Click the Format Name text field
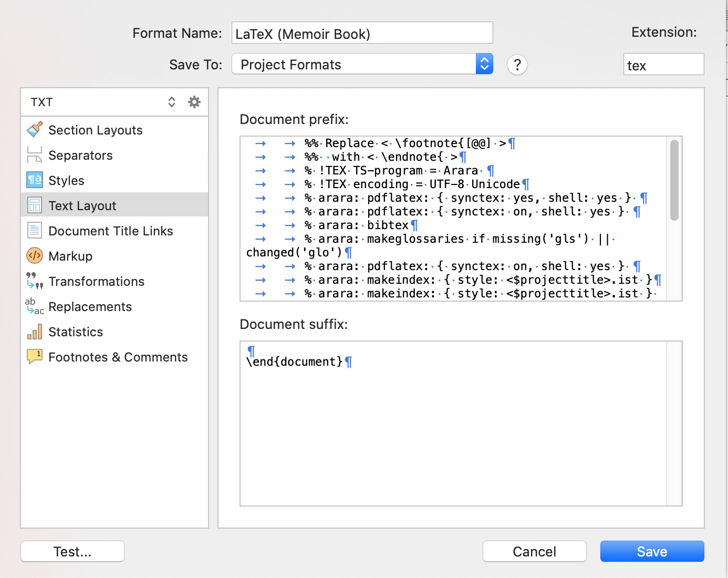This screenshot has height=578, width=728. (362, 33)
